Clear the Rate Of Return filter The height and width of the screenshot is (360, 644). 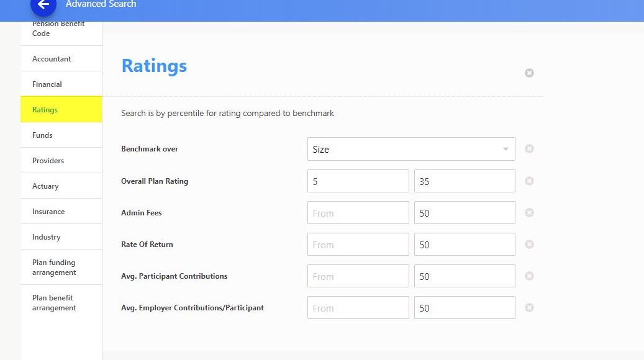tap(529, 244)
